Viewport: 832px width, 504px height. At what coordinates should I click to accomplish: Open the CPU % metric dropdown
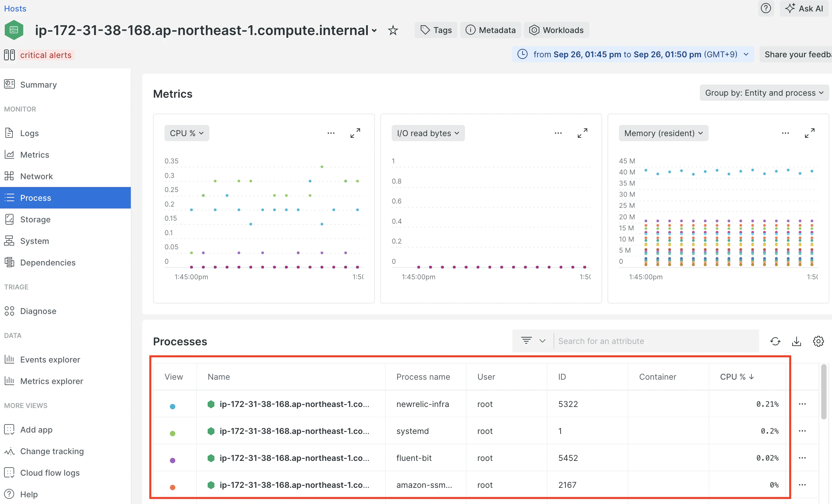(x=186, y=133)
